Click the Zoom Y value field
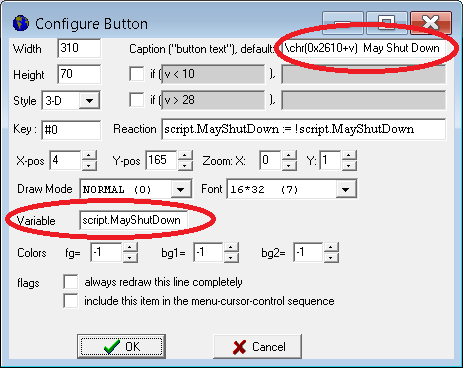The image size is (463, 368). pyautogui.click(x=330, y=160)
